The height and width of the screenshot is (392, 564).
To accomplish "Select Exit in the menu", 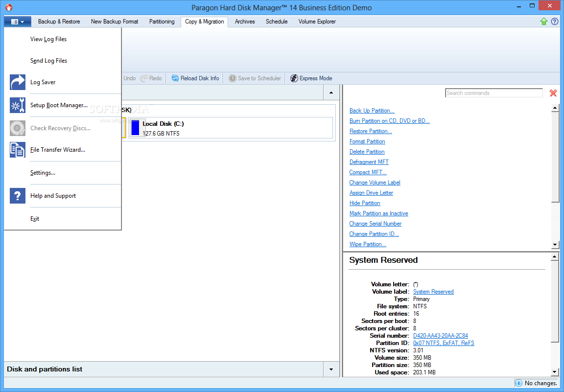I will 35,219.
